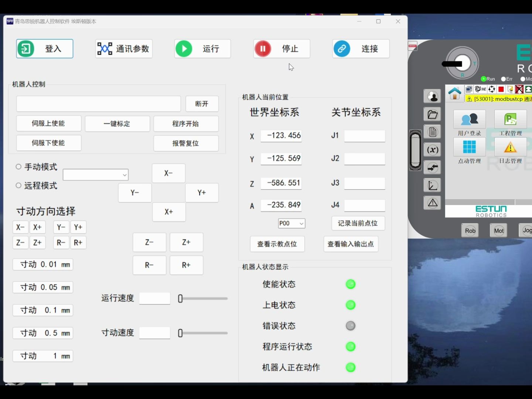Open the (x) variables icon on the pendant
The image size is (532, 399).
[x=432, y=150]
